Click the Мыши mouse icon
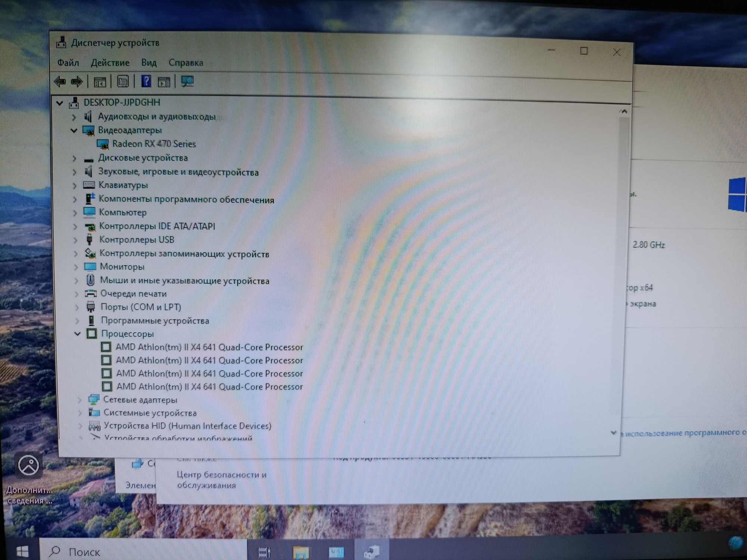 pyautogui.click(x=90, y=280)
